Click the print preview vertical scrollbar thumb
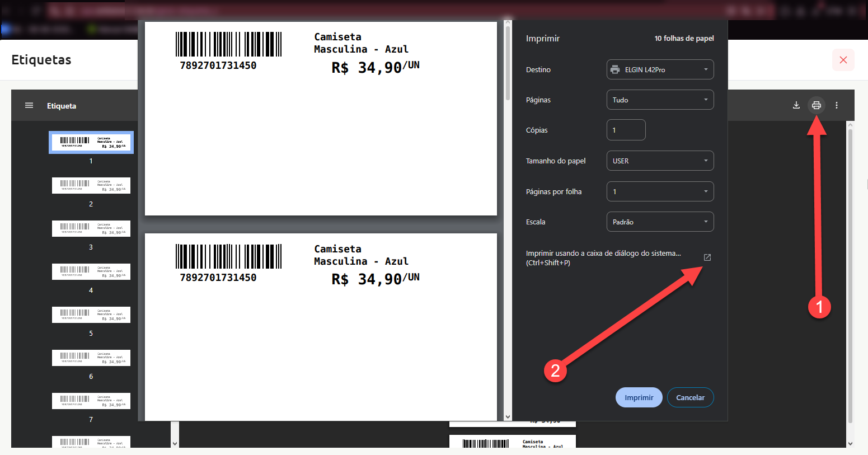The image size is (868, 455). [x=508, y=63]
